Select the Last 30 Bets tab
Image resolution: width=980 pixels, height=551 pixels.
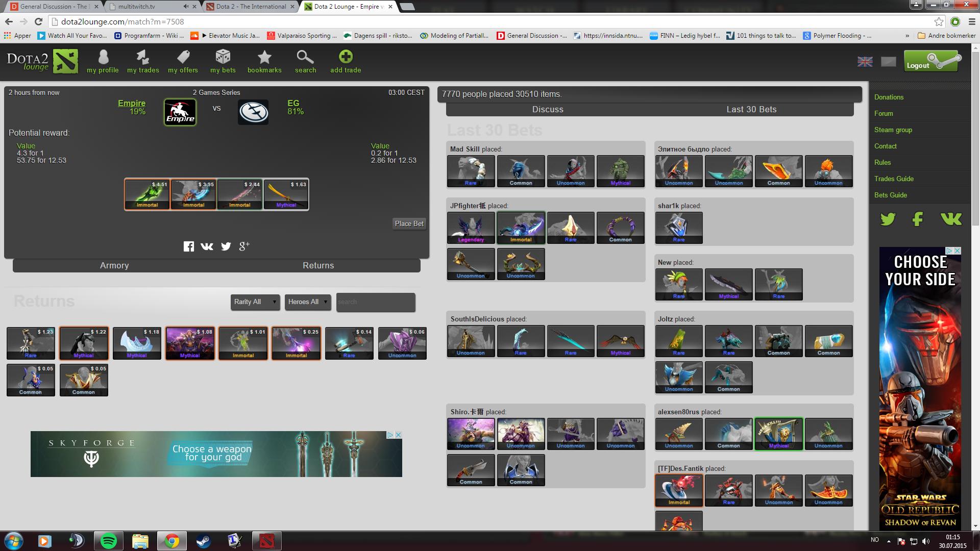pyautogui.click(x=751, y=109)
